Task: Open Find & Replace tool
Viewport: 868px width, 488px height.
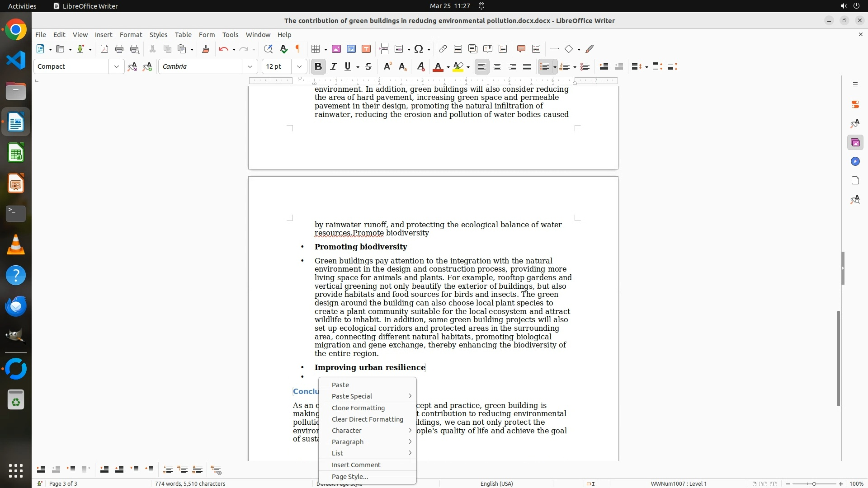Action: click(268, 49)
